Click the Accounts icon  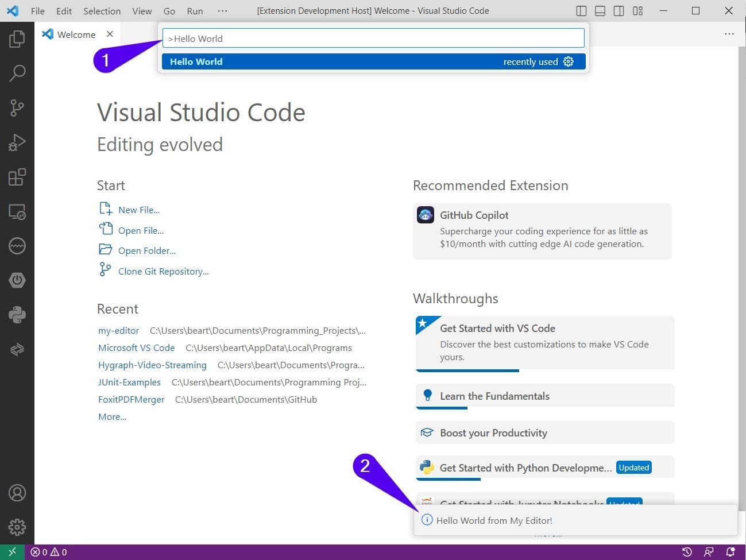coord(17,493)
